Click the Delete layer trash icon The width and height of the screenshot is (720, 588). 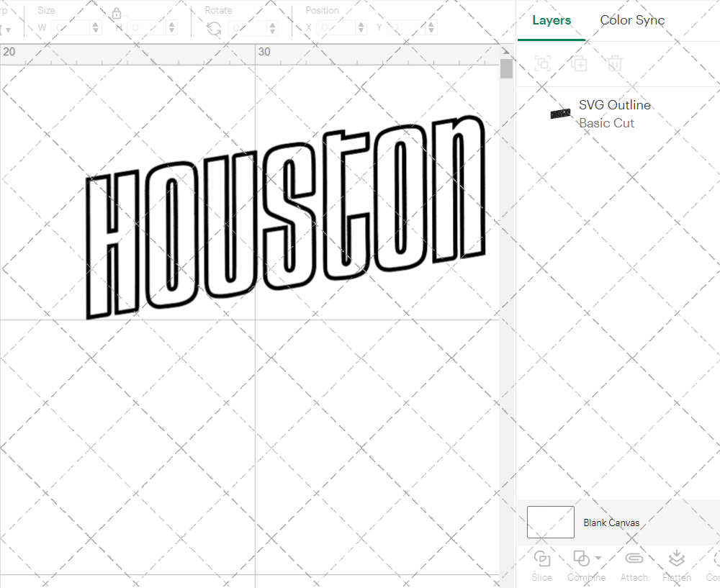coord(614,63)
